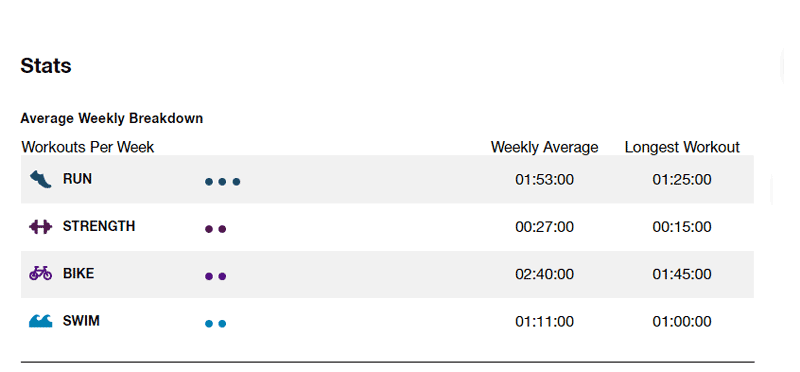800x372 pixels.
Task: Select the SWIM label
Action: point(81,321)
